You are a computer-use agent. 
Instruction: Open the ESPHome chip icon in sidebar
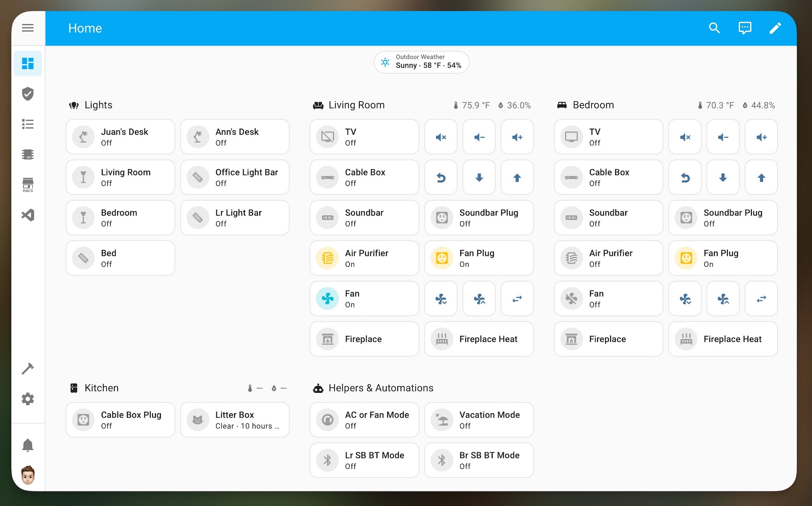tap(28, 154)
